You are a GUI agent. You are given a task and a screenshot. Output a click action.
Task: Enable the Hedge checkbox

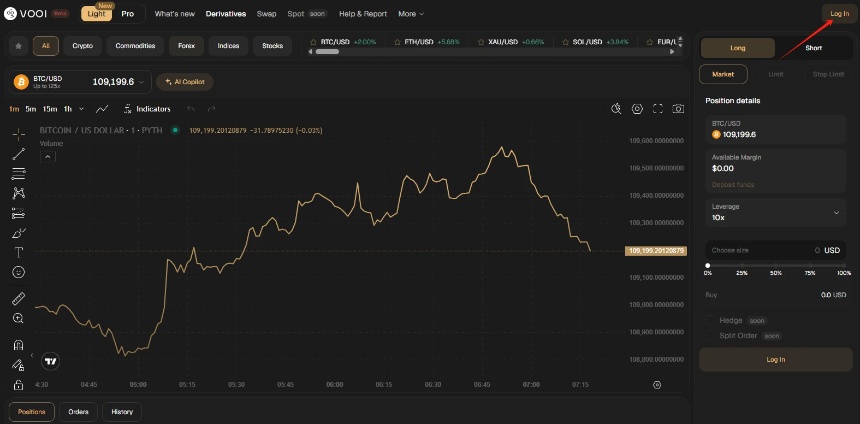tap(709, 320)
